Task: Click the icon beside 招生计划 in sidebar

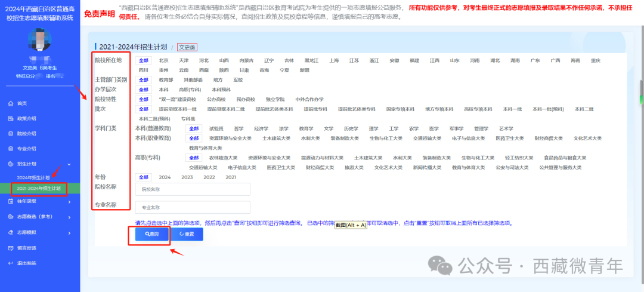Action: coord(11,164)
